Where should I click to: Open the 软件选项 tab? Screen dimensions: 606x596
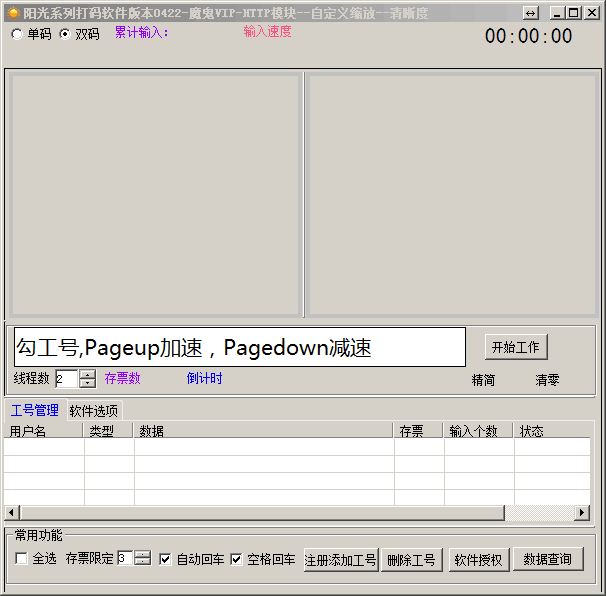coord(94,411)
